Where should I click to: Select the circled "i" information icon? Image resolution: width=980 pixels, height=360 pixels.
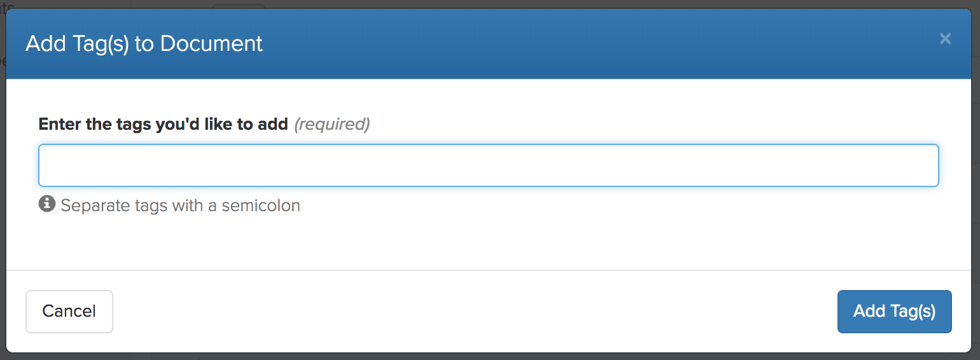(47, 204)
